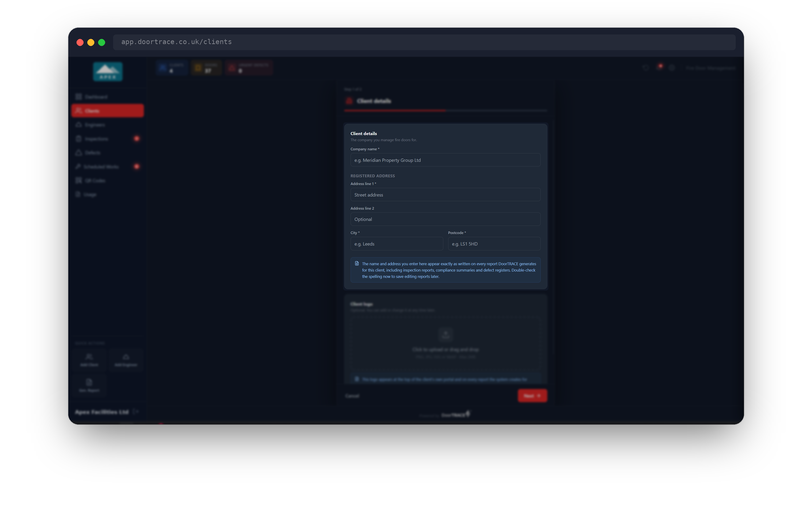
Task: Open Usage in the sidebar
Action: 107,195
